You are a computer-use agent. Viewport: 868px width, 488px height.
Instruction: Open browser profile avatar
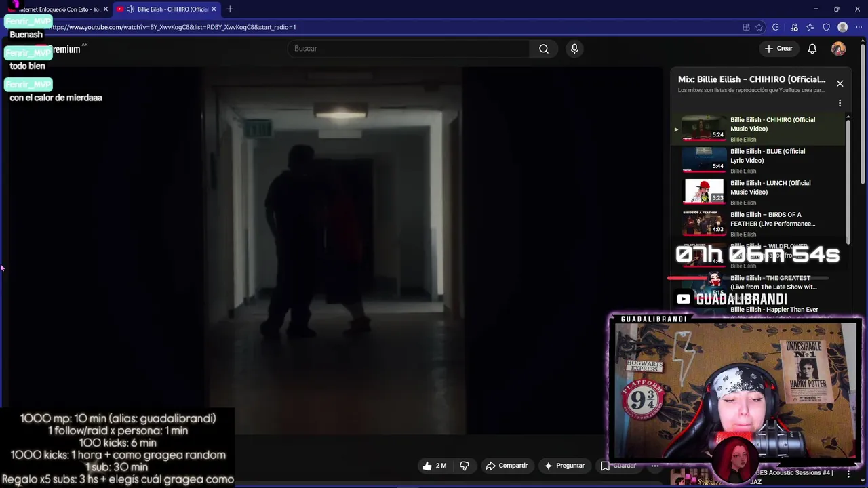click(x=843, y=27)
